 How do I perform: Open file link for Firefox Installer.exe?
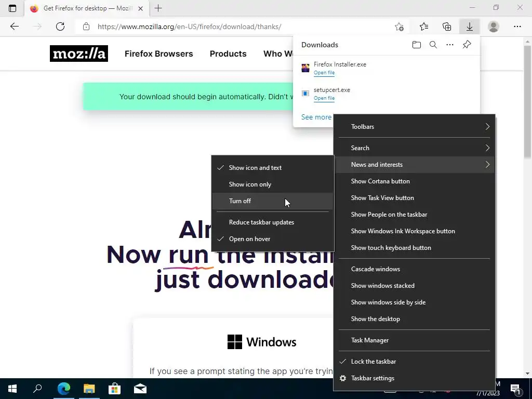[324, 73]
